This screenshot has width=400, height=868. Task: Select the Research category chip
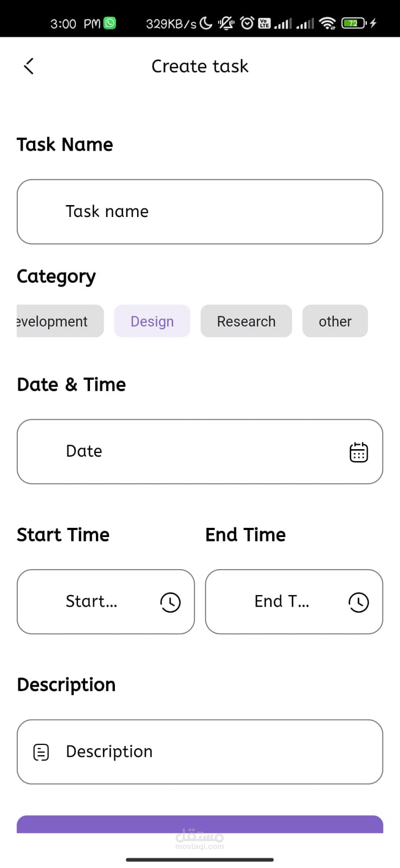(246, 321)
